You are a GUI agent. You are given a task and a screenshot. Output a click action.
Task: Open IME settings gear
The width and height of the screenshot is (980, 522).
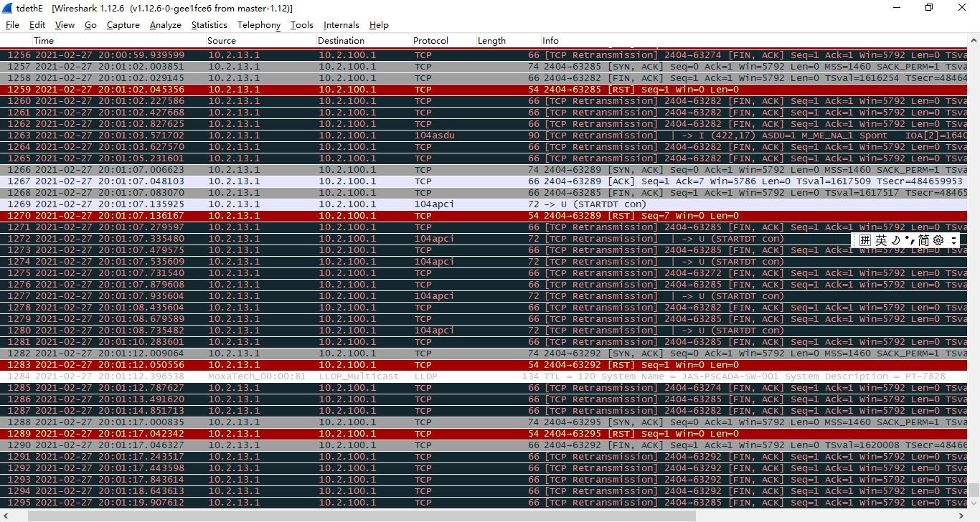pos(938,240)
